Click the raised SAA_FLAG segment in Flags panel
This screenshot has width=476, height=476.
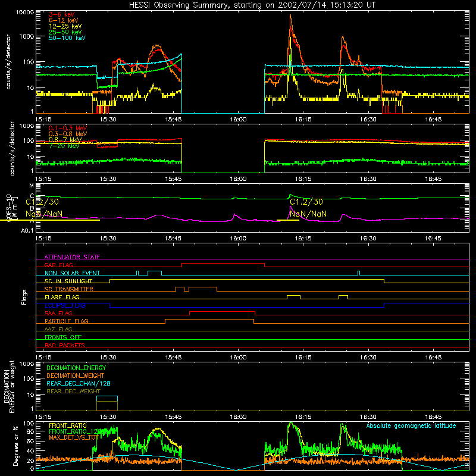[222, 311]
